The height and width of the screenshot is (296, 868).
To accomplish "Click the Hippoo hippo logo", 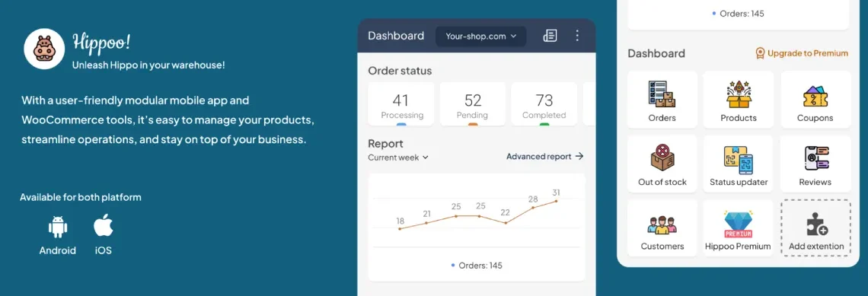I will point(45,49).
